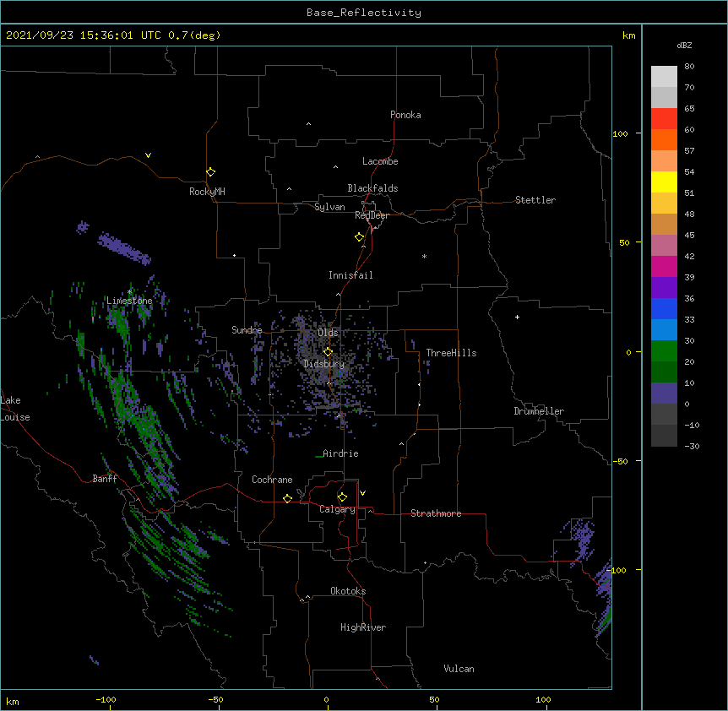
Task: Click the slate purple 0-10 dBZ swatch
Action: click(664, 393)
